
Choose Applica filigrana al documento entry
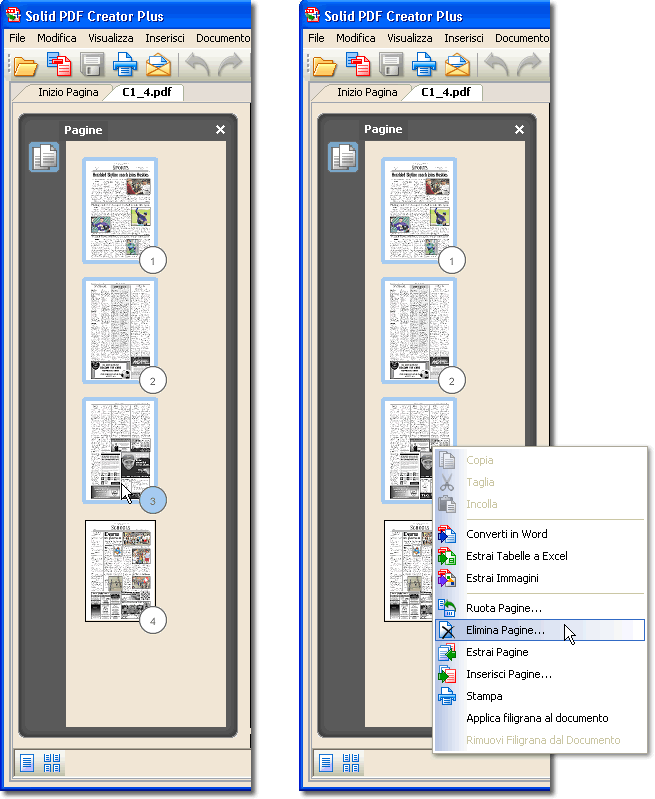coord(540,718)
